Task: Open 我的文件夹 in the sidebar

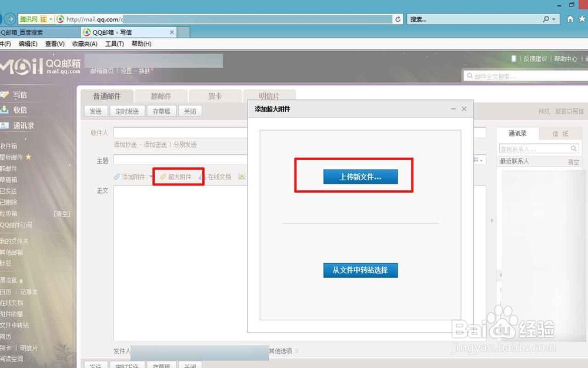Action: tap(14, 241)
